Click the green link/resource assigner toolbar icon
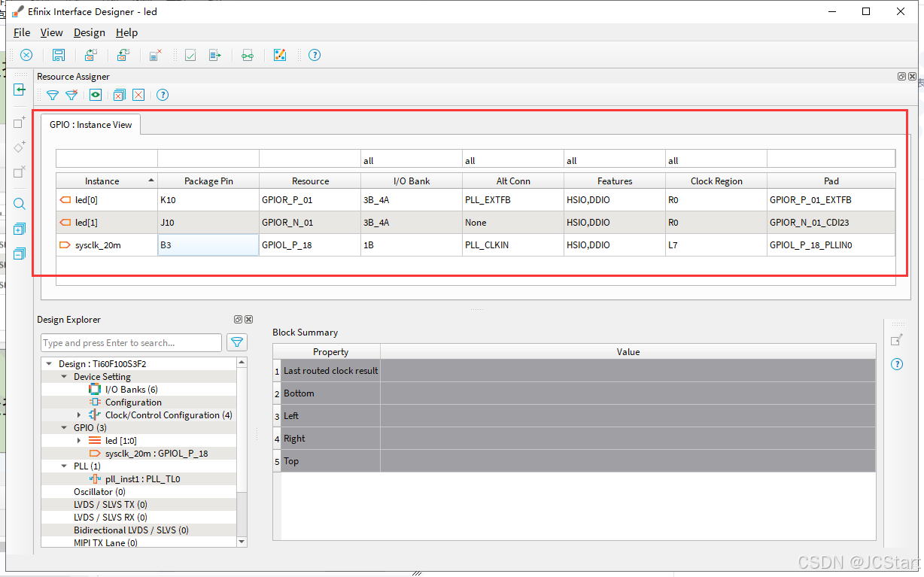 (x=248, y=55)
